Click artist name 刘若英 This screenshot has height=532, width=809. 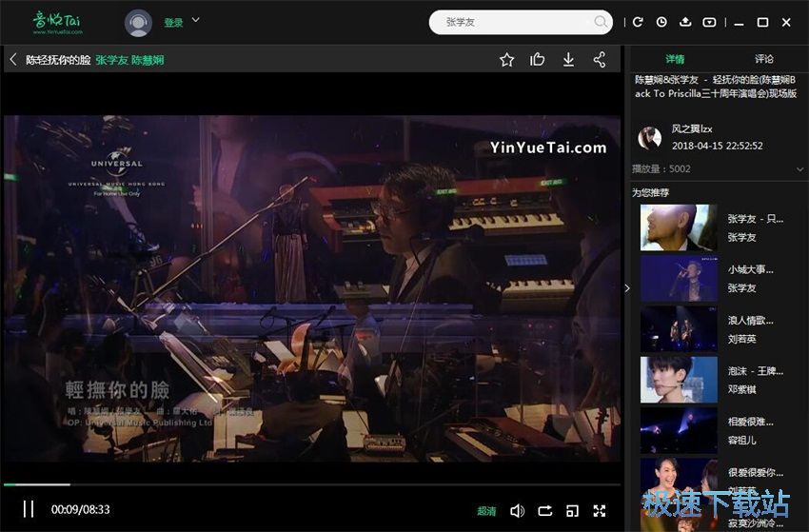tap(742, 339)
